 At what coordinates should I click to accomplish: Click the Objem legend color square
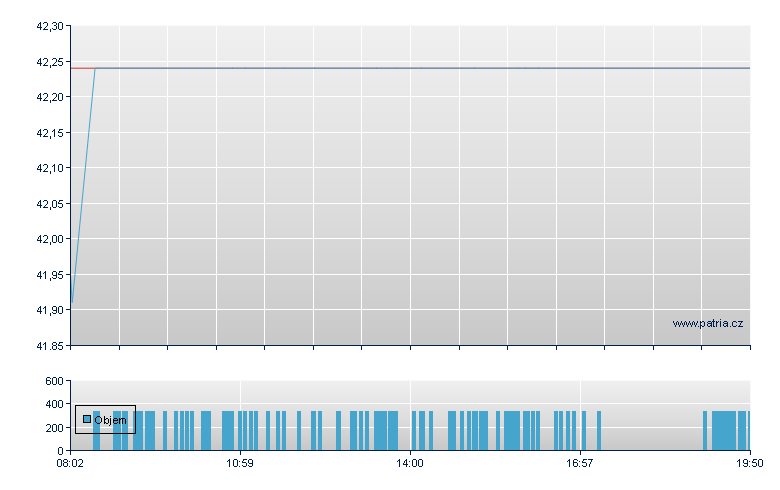(x=87, y=419)
